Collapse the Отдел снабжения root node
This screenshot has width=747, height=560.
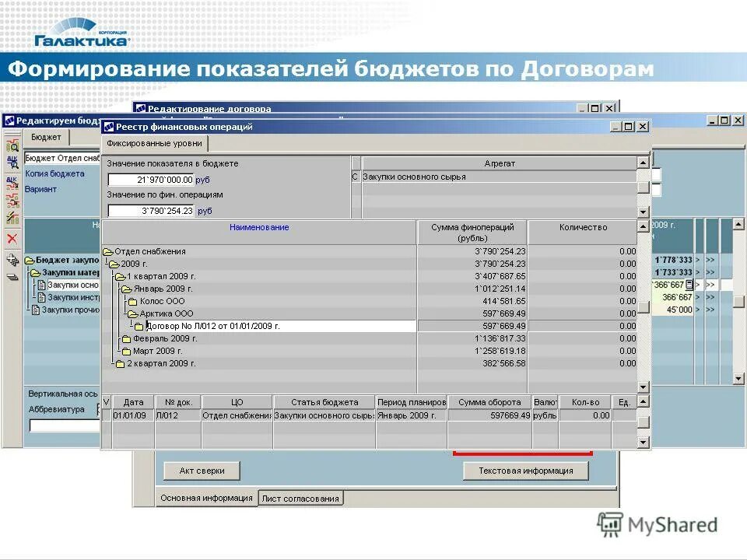107,251
